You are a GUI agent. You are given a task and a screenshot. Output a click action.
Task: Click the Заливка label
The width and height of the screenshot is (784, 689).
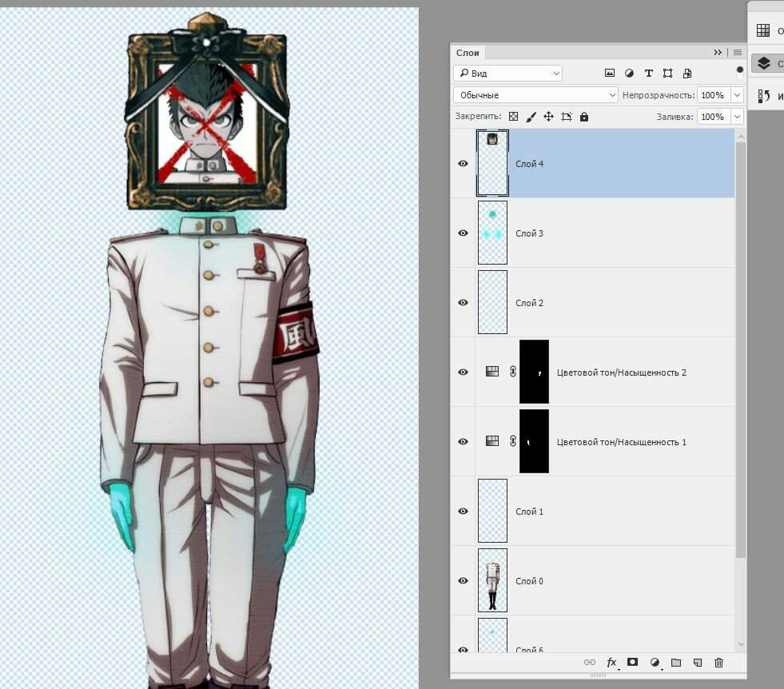click(675, 117)
